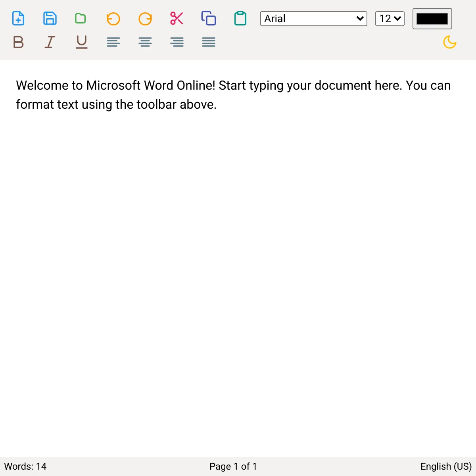
Task: Toggle italic formatting
Action: point(50,42)
